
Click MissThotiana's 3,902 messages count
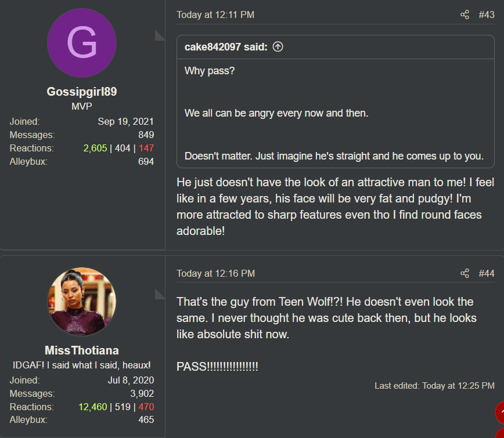point(142,393)
